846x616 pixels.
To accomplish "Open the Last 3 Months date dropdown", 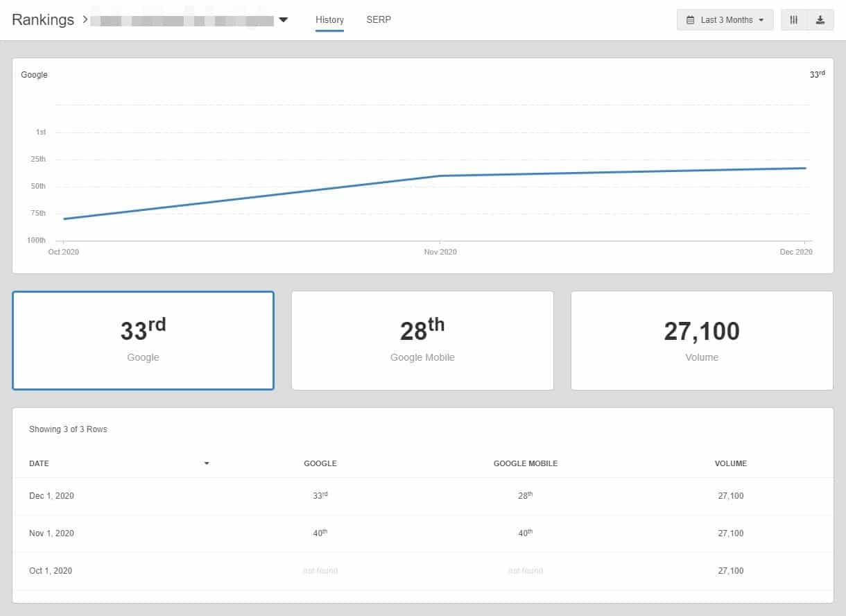I will coord(725,20).
